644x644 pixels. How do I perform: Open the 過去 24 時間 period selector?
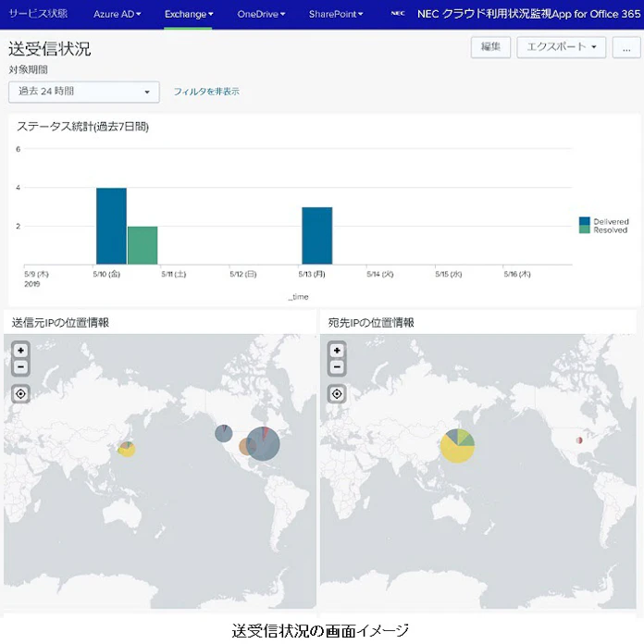tap(84, 92)
